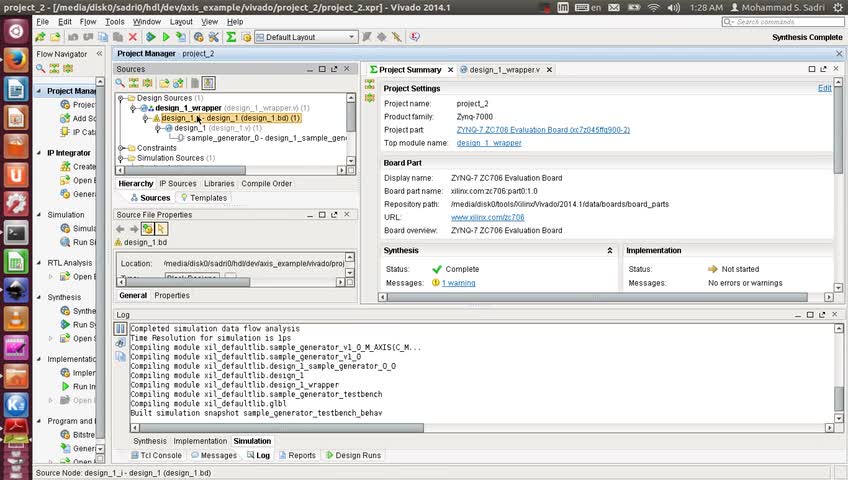Click the search icon in Sources panel
This screenshot has height=480, width=848.
click(x=121, y=83)
